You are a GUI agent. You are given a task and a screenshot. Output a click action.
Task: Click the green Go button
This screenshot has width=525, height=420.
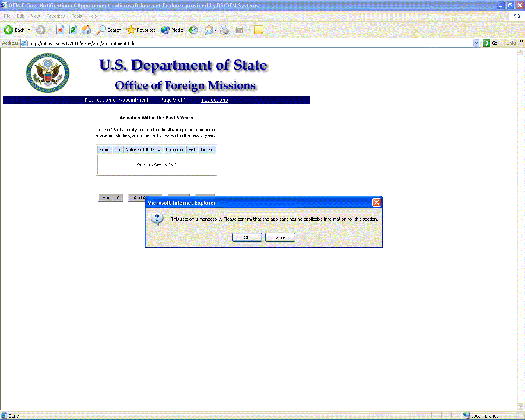click(490, 43)
